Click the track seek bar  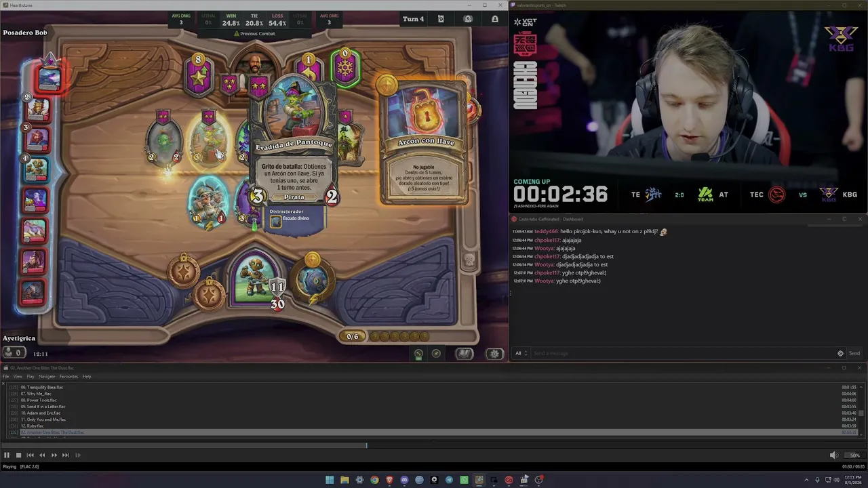pyautogui.click(x=434, y=445)
